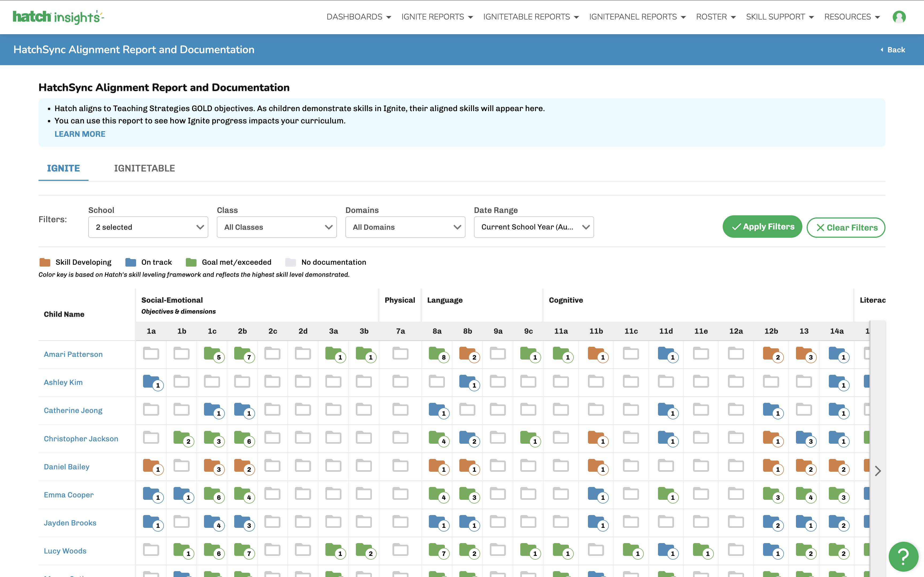Screen dimensions: 924x577
Task: Open the School filter dropdown
Action: click(x=148, y=227)
